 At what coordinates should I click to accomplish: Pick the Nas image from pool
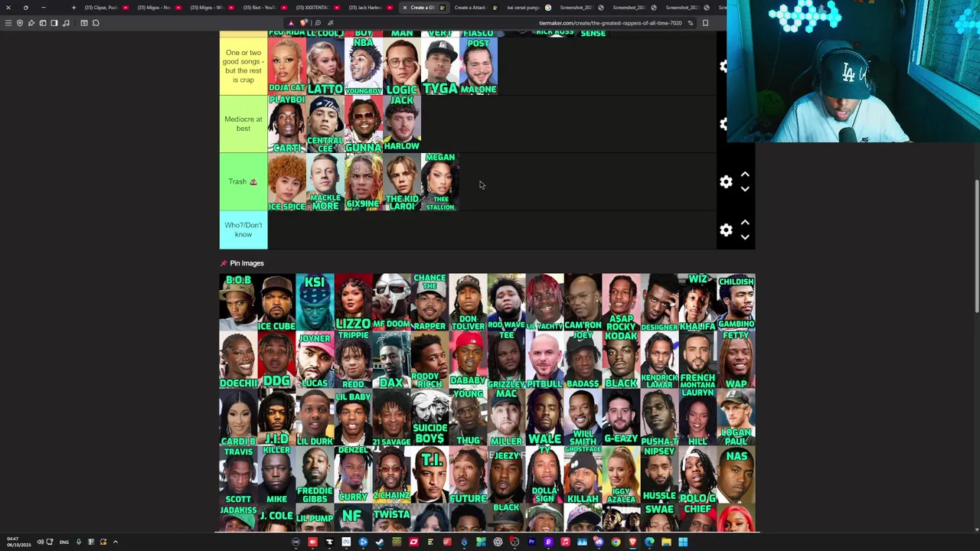pos(736,475)
